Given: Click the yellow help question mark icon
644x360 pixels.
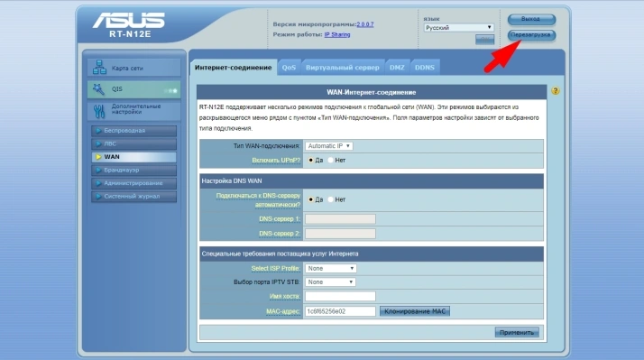Looking at the screenshot, I should (x=556, y=91).
